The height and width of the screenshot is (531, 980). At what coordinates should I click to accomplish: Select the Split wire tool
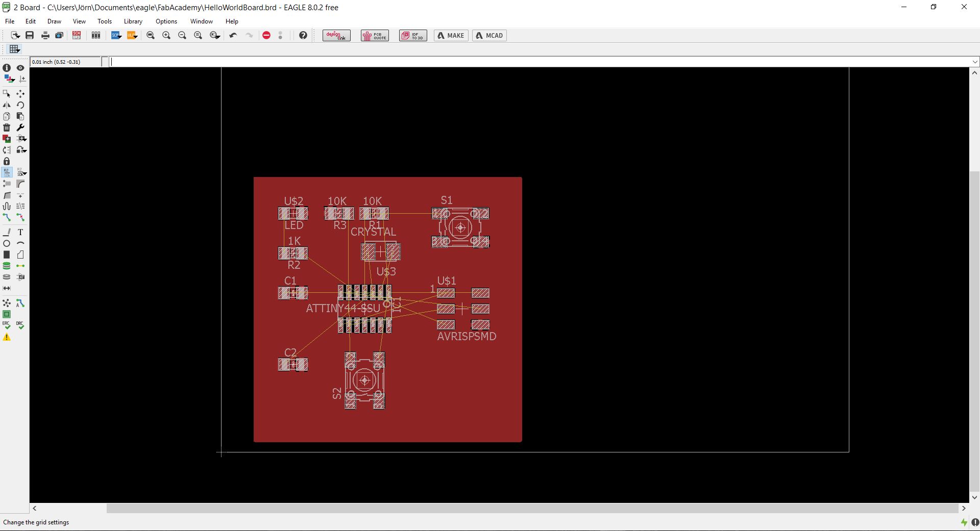(7, 195)
